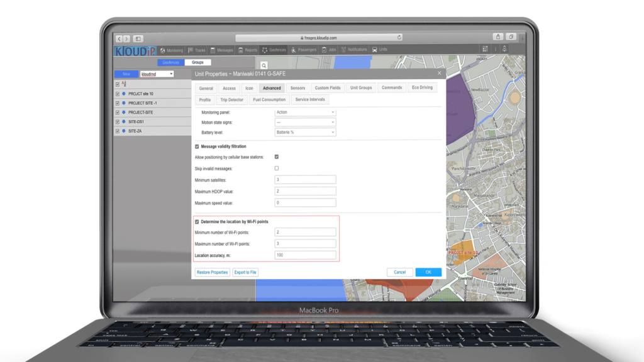Click the blue icon of PROJECT SITE -1
The height and width of the screenshot is (362, 644).
click(124, 104)
